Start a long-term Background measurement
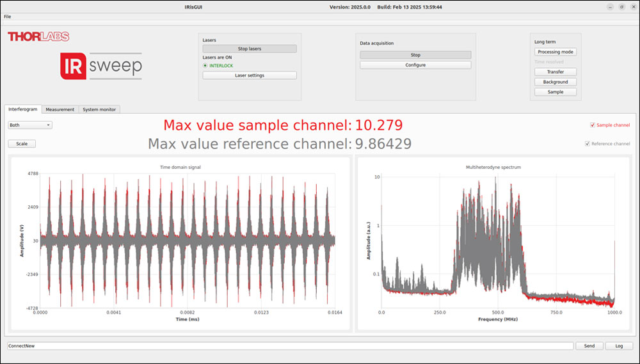 556,82
